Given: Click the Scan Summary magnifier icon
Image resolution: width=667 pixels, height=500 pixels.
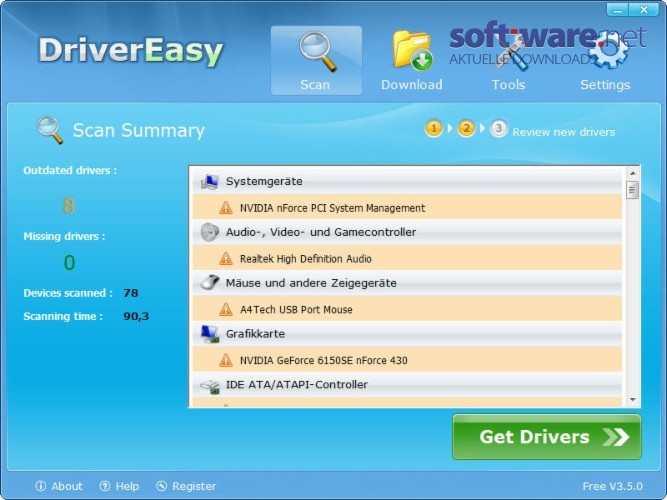Looking at the screenshot, I should [x=50, y=130].
